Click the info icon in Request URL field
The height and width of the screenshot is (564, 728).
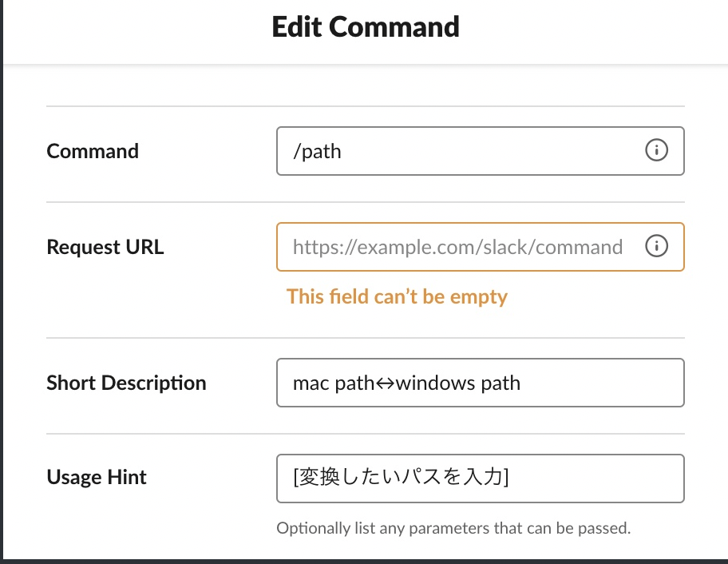coord(656,246)
